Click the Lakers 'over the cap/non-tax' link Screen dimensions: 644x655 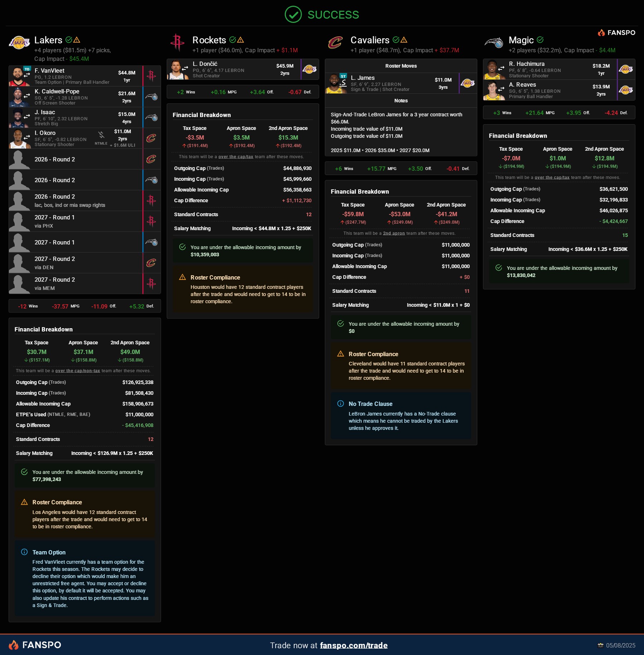[78, 371]
